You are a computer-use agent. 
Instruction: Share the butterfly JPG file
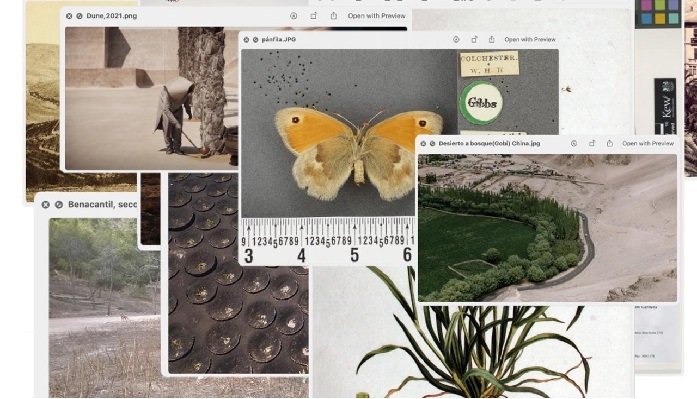(x=492, y=39)
